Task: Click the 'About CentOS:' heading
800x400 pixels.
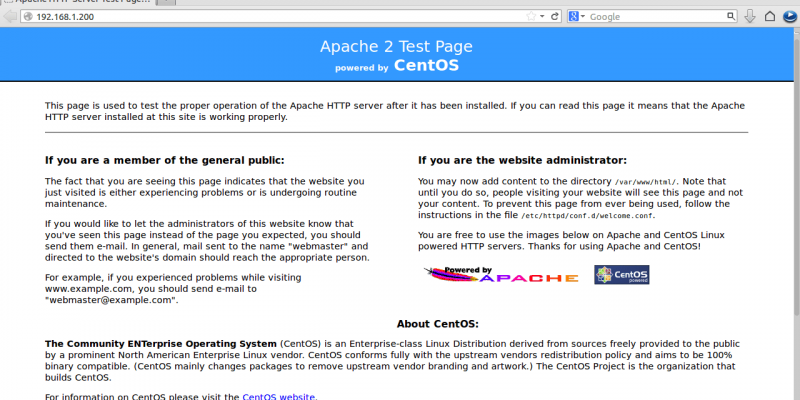Action: coord(438,324)
